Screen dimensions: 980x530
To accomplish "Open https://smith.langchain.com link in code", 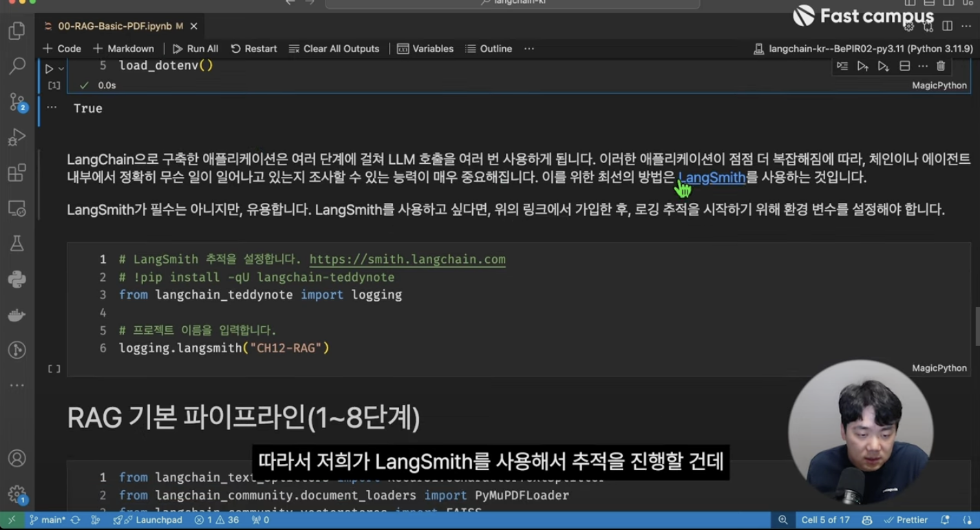I will (407, 259).
